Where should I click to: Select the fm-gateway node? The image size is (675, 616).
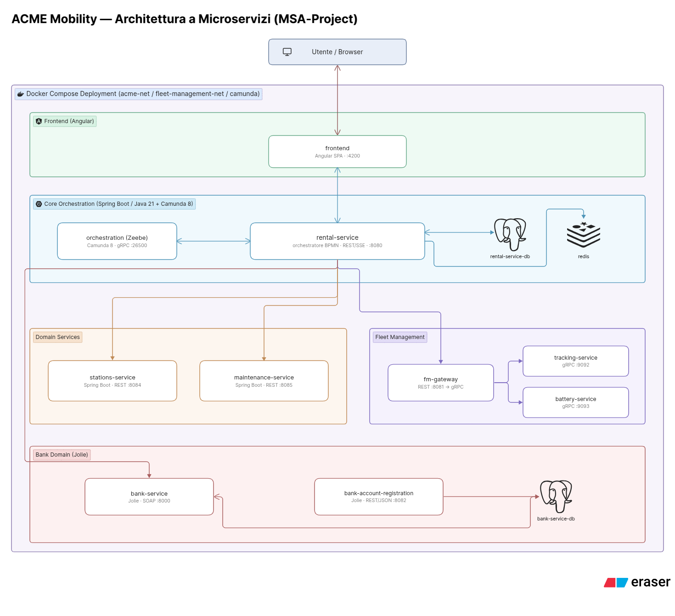(441, 383)
